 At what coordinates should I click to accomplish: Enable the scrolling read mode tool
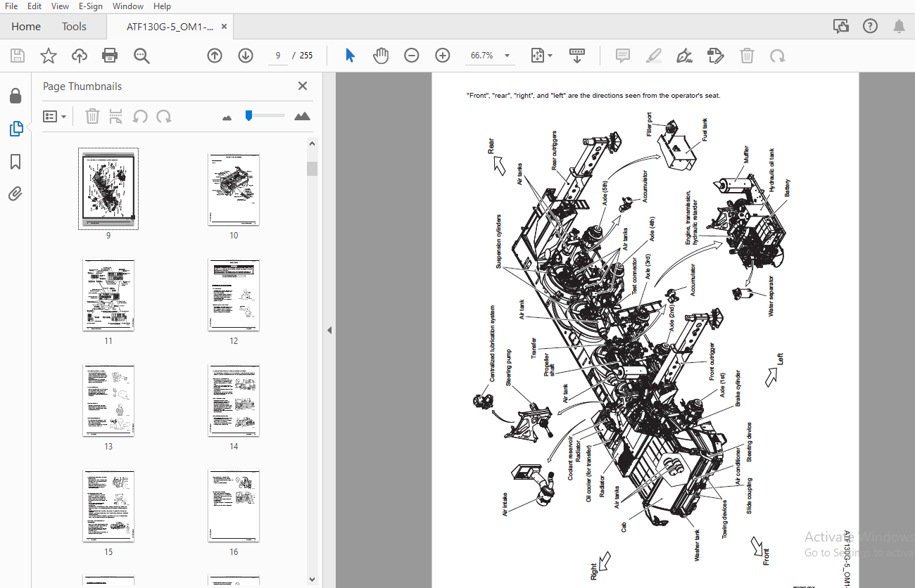[x=577, y=56]
